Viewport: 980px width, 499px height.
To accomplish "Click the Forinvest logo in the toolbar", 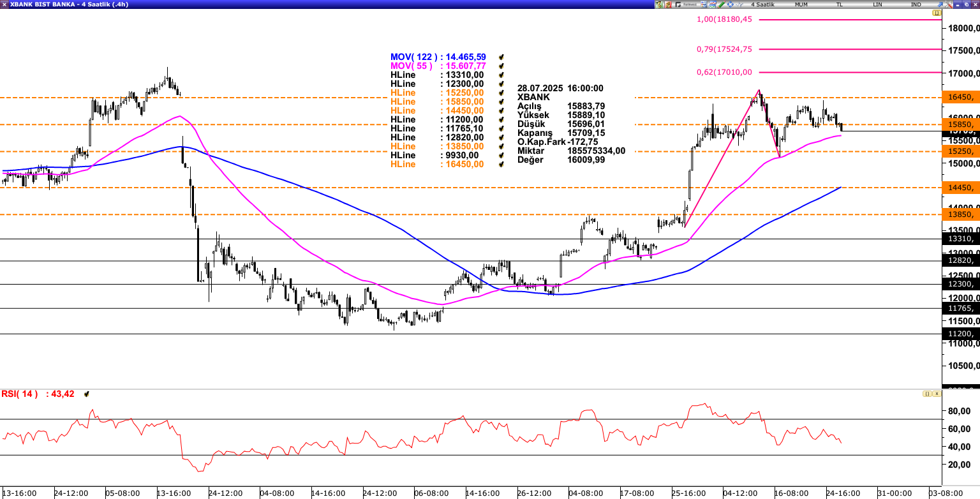I will click(x=686, y=4).
